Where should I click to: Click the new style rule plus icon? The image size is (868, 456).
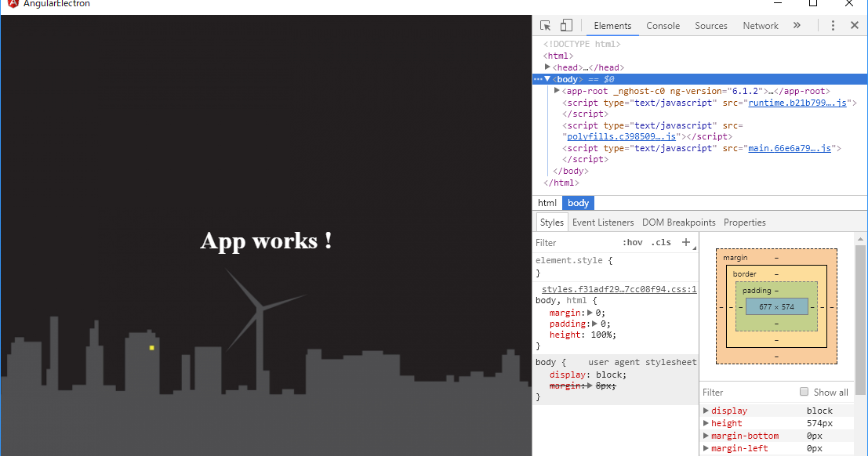click(686, 242)
